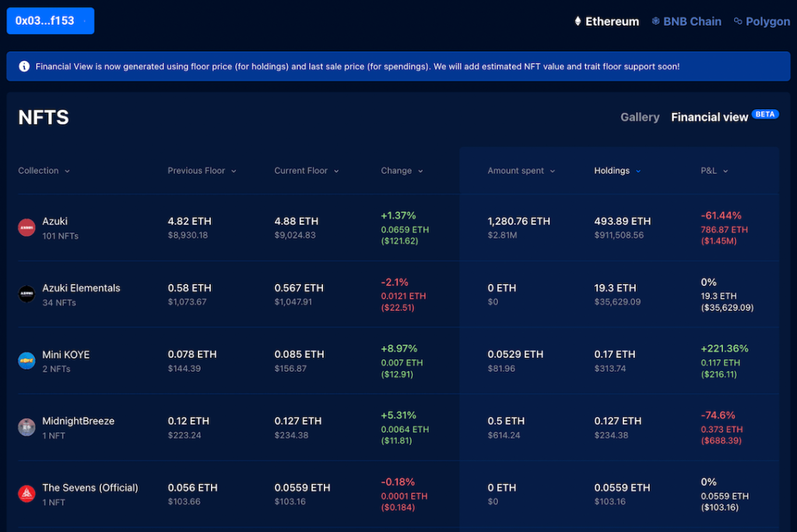Click Azuki Elementals change '-2.1%'
Viewport: 797px width, 532px height.
(x=395, y=282)
